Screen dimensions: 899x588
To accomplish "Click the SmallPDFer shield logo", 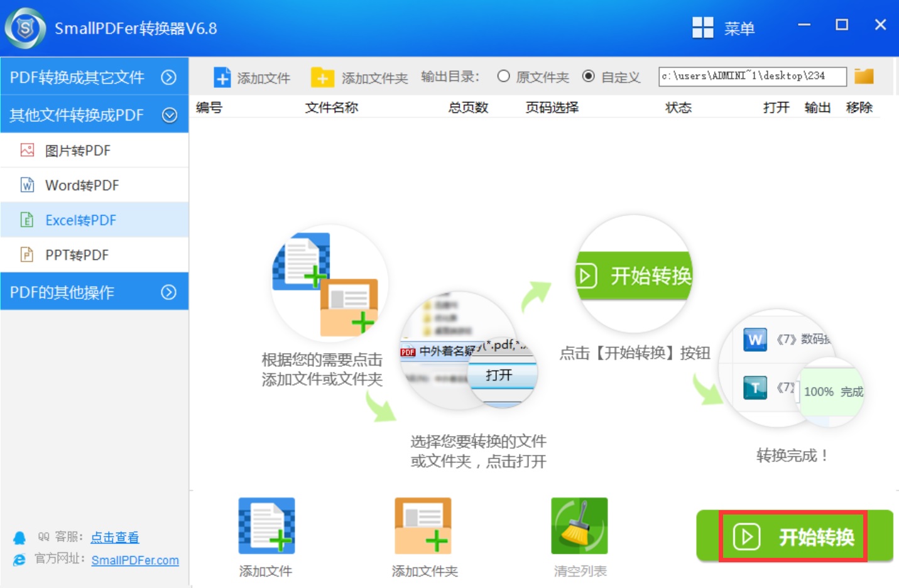I will tap(25, 28).
